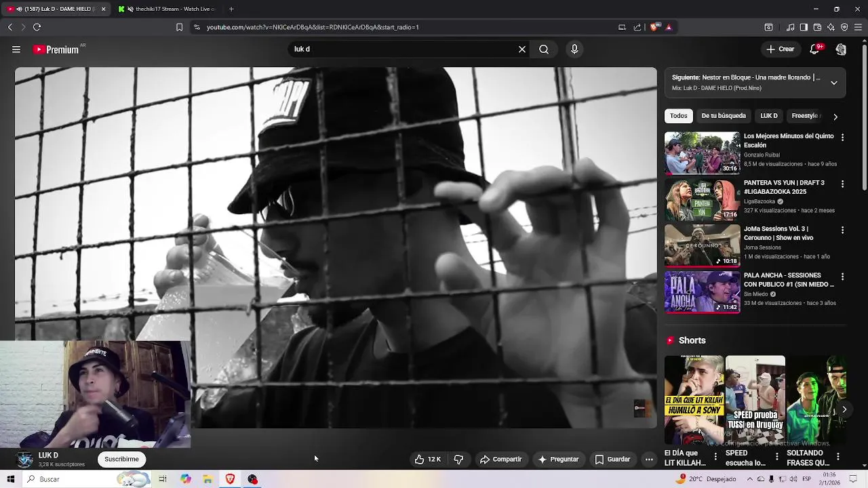Save video with Guardar button
868x488 pixels.
[x=612, y=460]
